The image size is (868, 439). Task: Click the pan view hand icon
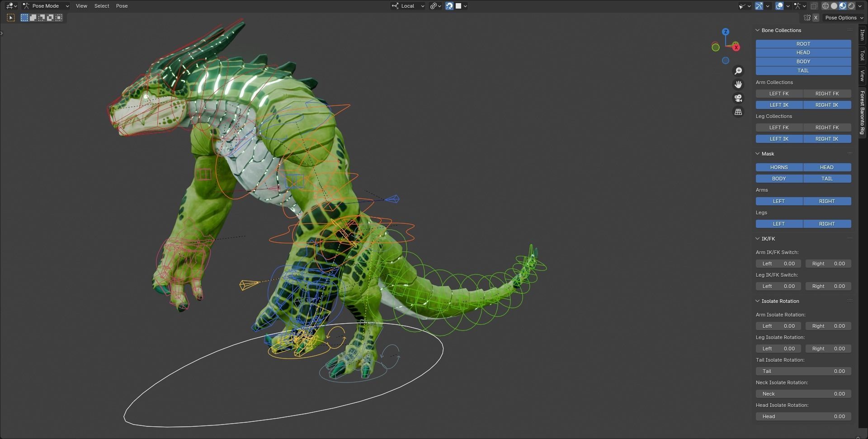738,85
